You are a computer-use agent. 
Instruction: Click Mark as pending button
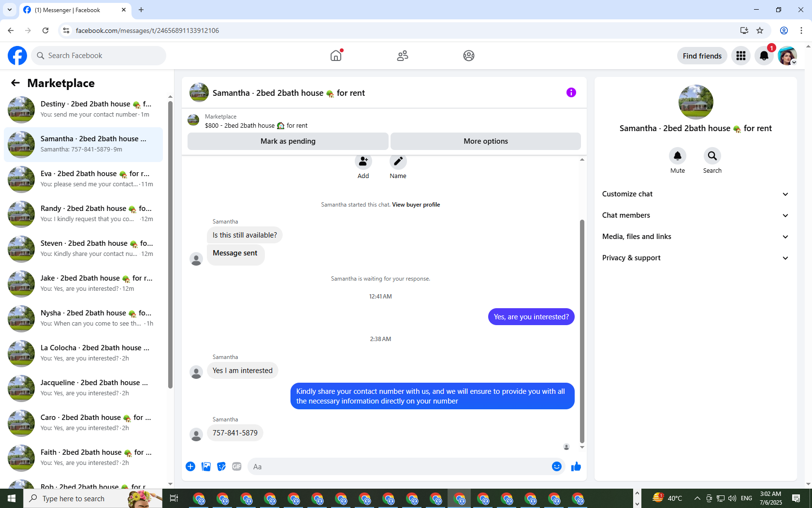(x=288, y=141)
